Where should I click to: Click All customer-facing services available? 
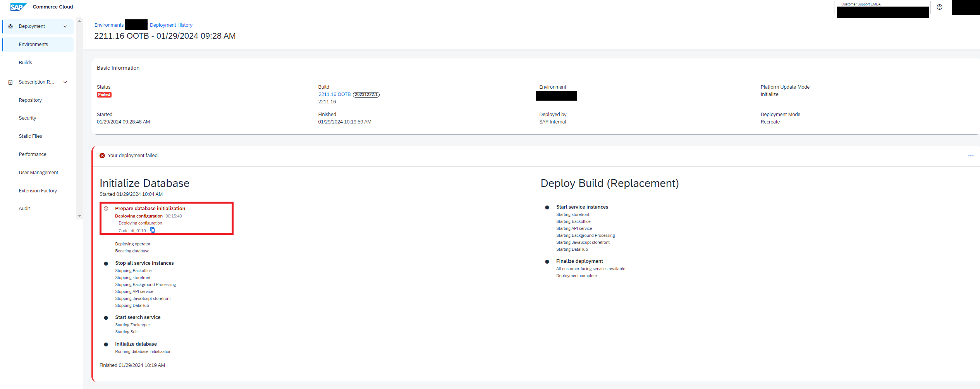point(590,269)
